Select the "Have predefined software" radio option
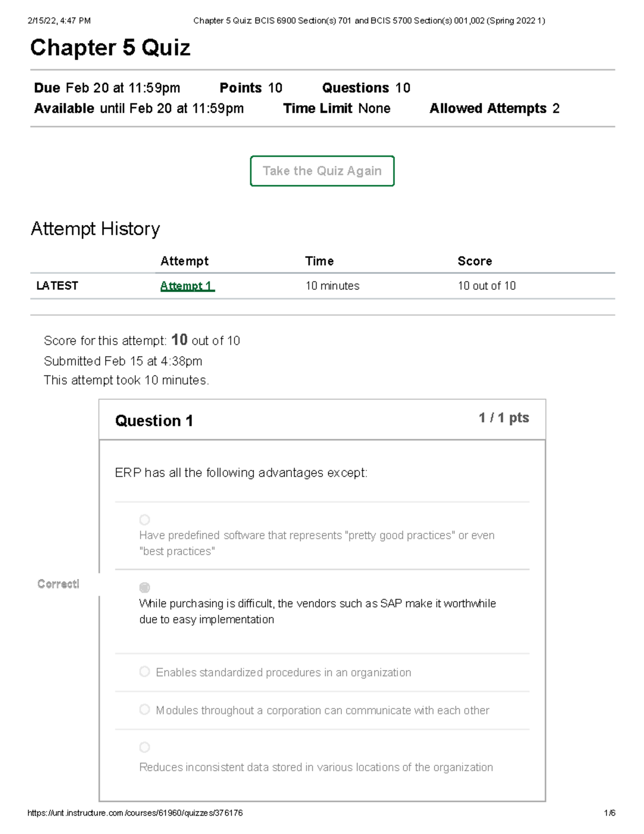 [x=144, y=520]
